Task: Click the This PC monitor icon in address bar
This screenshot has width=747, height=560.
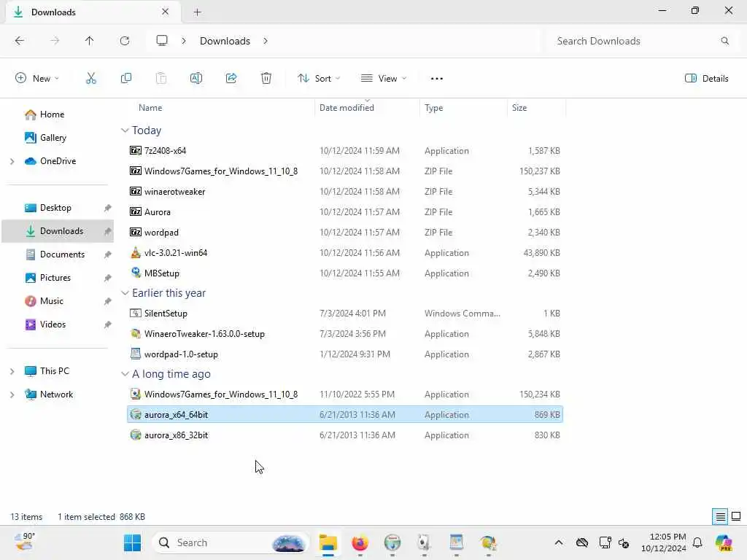Action: [162, 41]
